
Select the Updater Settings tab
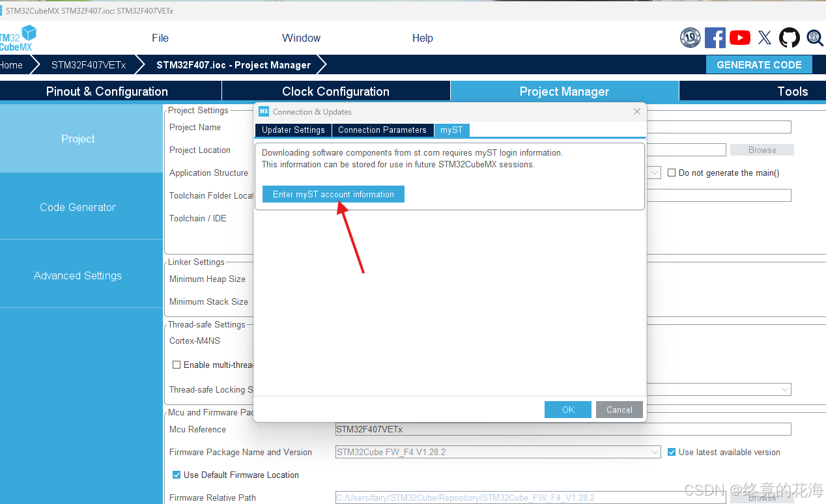pyautogui.click(x=293, y=130)
